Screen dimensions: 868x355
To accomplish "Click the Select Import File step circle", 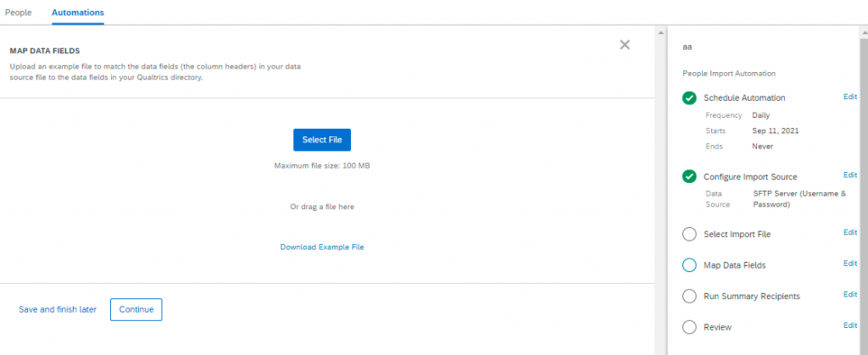I will 689,235.
